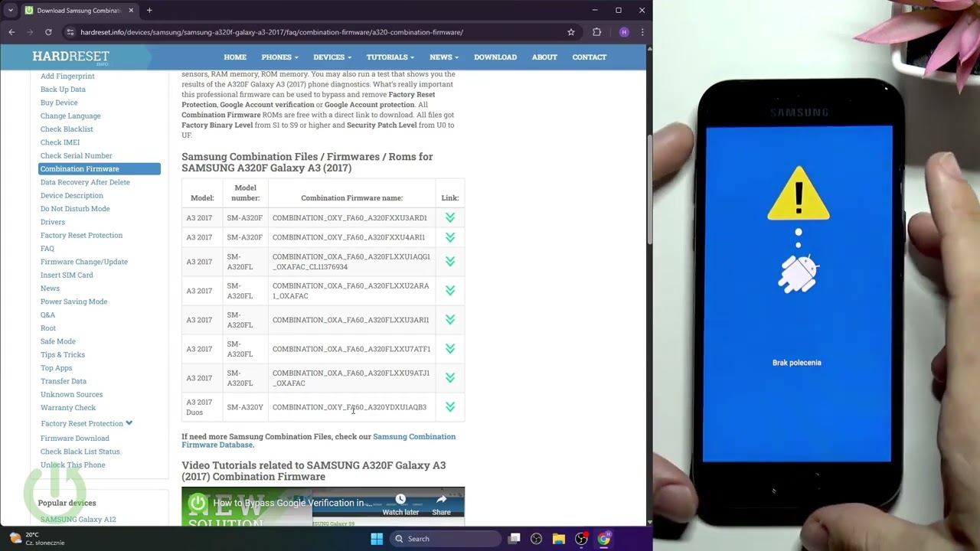Download A320FLXXU1AQG1 firmware via its arrow

click(x=450, y=262)
